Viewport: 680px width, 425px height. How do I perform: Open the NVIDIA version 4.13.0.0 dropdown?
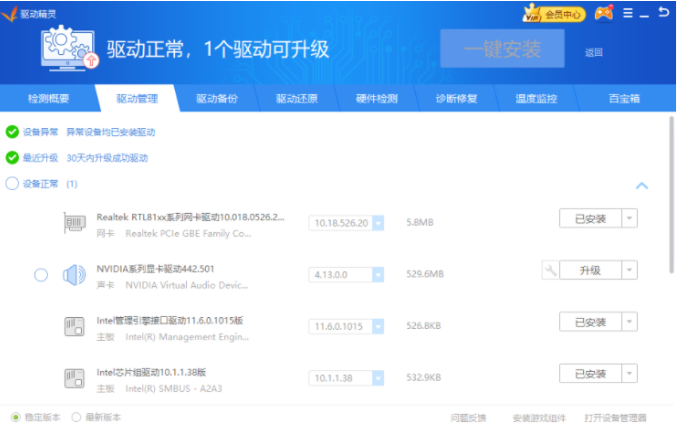click(x=377, y=274)
